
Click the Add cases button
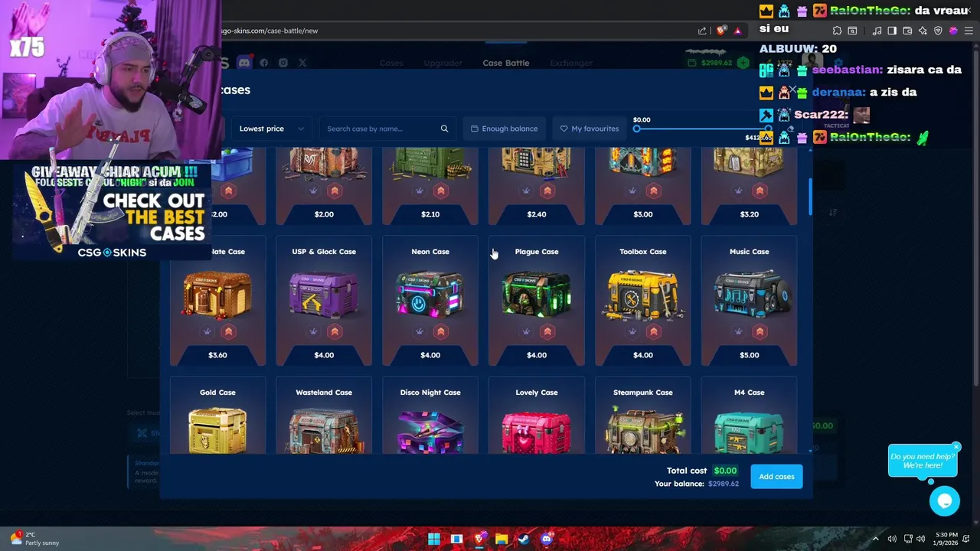pyautogui.click(x=776, y=476)
